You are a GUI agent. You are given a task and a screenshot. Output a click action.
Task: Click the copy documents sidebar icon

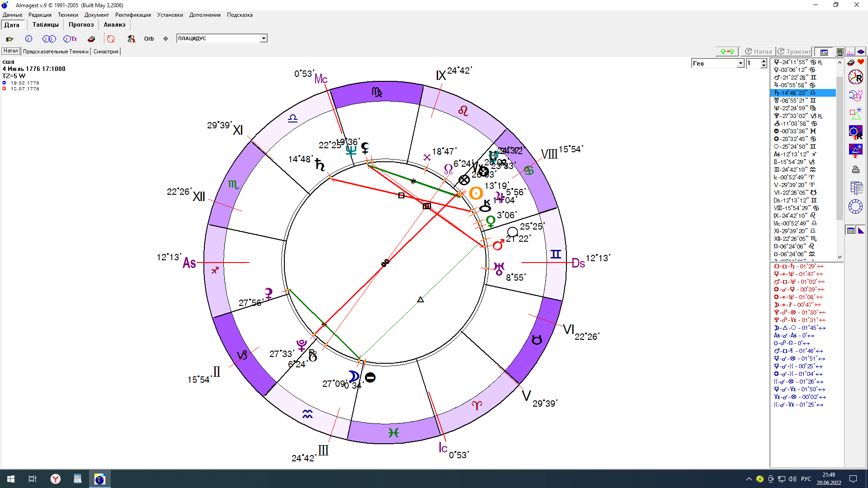tap(856, 188)
